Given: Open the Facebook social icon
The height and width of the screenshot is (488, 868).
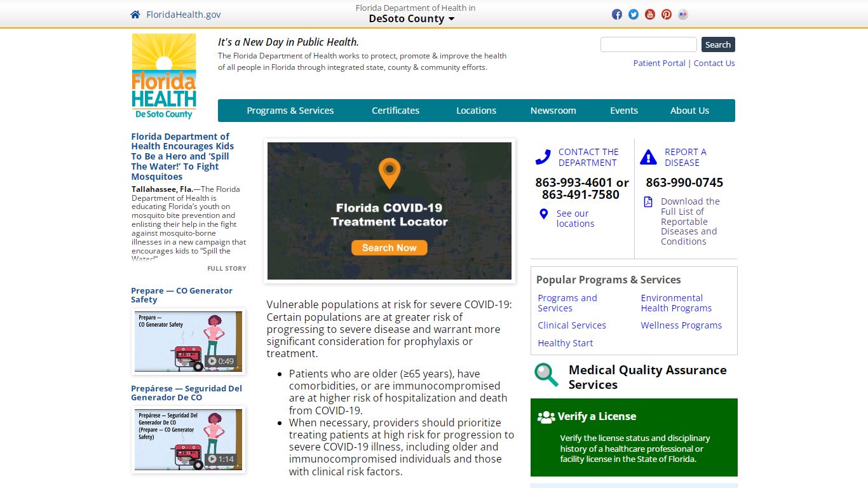Looking at the screenshot, I should point(617,14).
